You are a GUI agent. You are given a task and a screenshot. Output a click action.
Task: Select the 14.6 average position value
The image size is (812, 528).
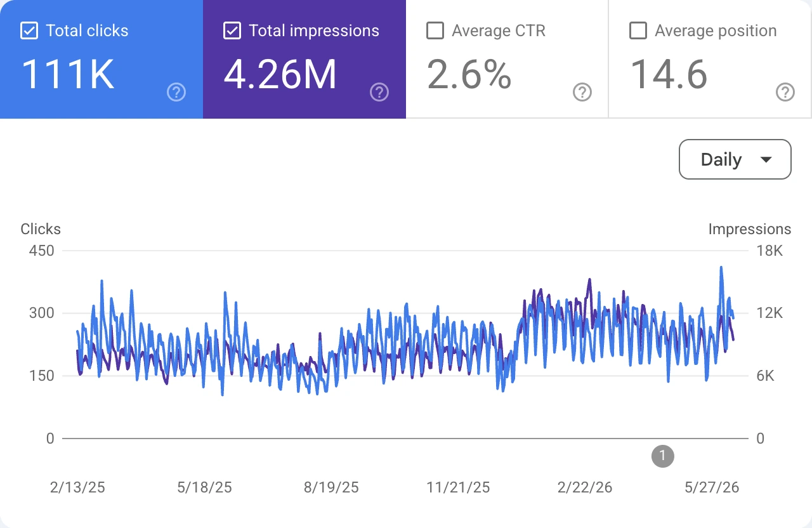(x=669, y=74)
